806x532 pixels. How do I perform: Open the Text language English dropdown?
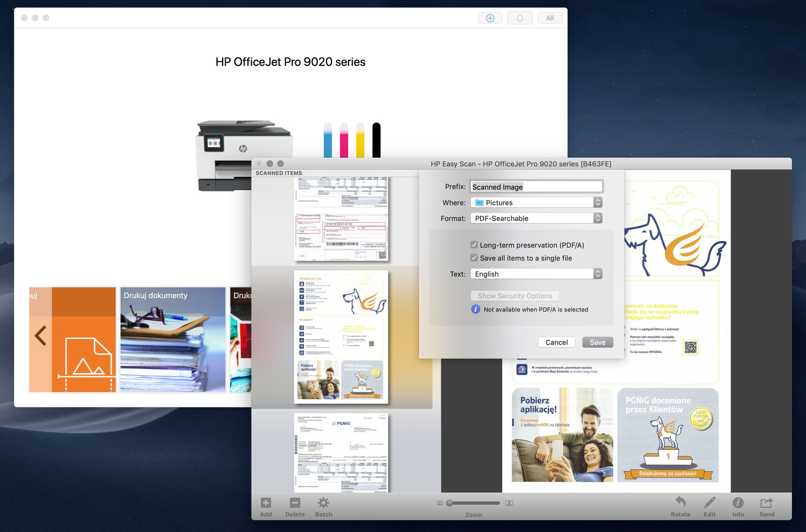[536, 274]
